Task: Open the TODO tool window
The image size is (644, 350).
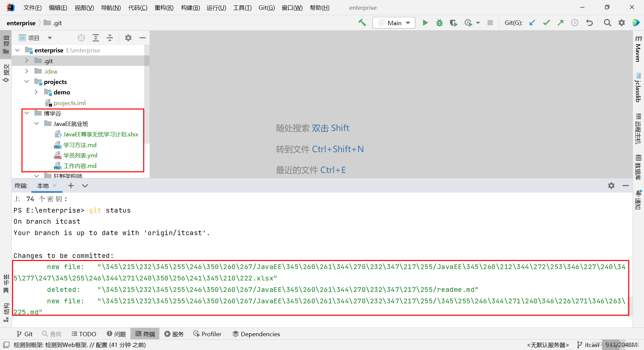Action: (x=84, y=334)
